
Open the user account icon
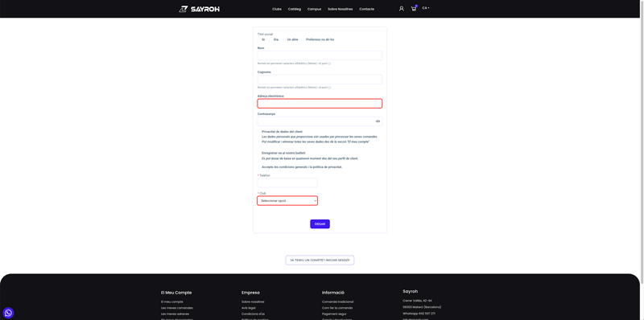point(401,9)
